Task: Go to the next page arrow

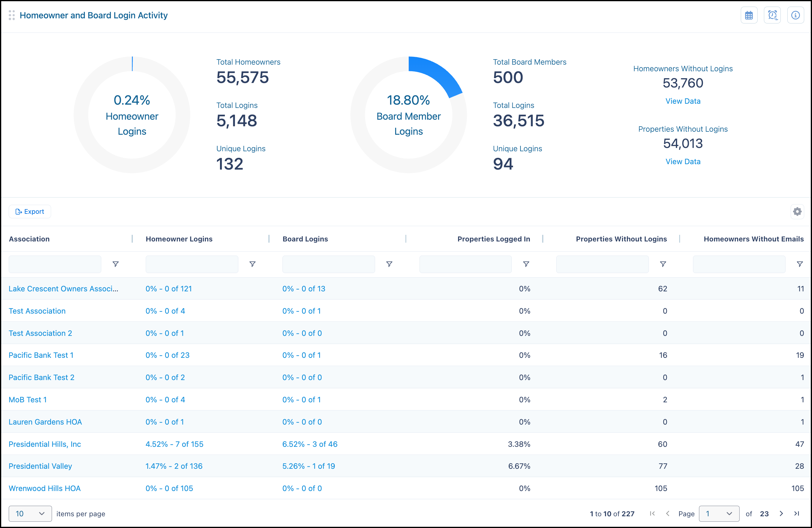Action: pyautogui.click(x=781, y=513)
